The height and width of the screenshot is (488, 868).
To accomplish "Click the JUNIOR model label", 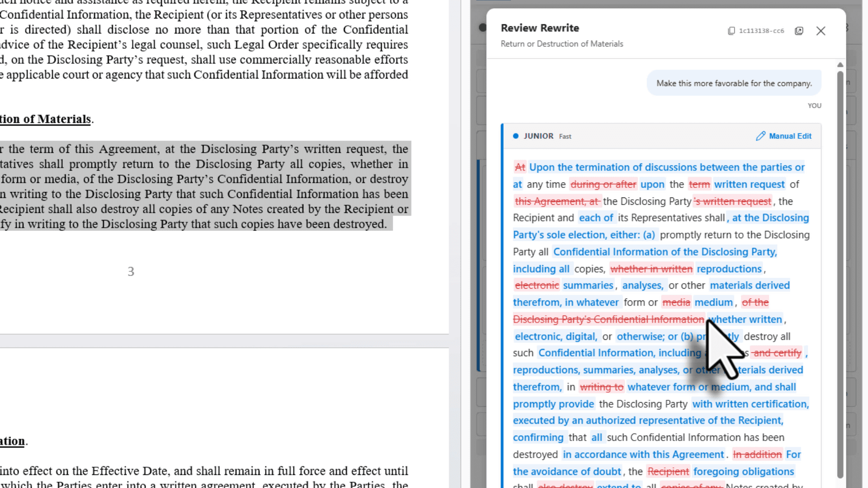I will coord(538,136).
